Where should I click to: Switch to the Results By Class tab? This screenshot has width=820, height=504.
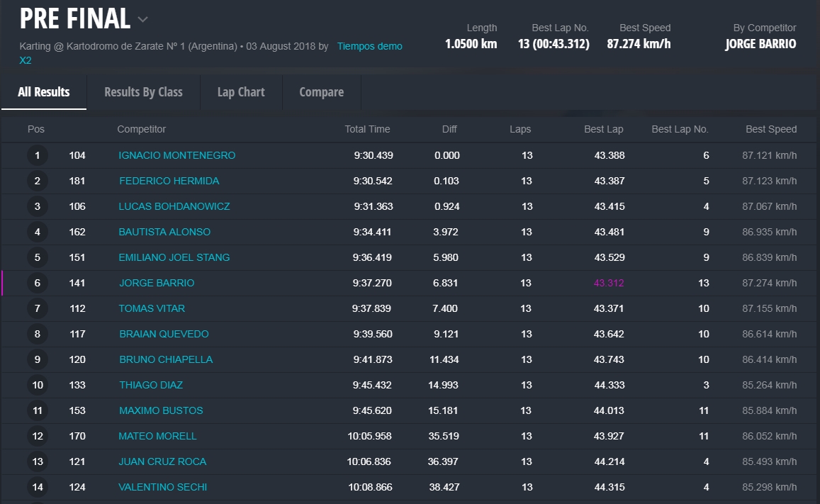click(x=143, y=92)
